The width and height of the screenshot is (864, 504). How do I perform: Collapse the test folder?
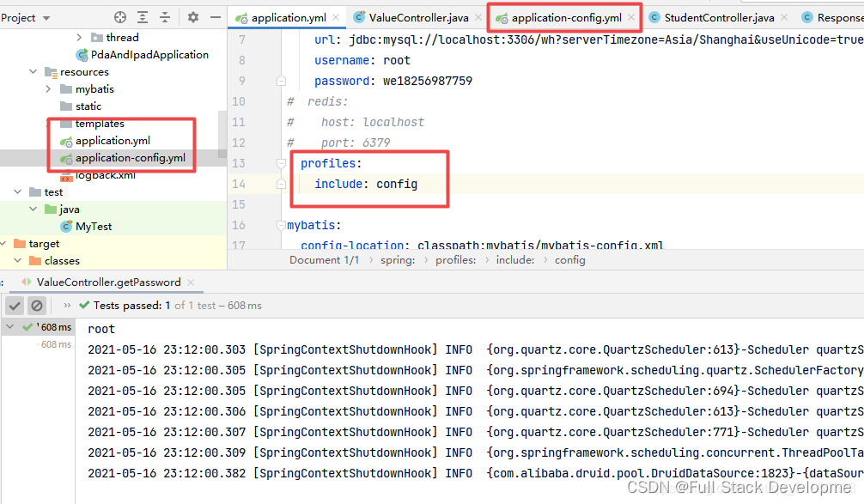tap(18, 191)
